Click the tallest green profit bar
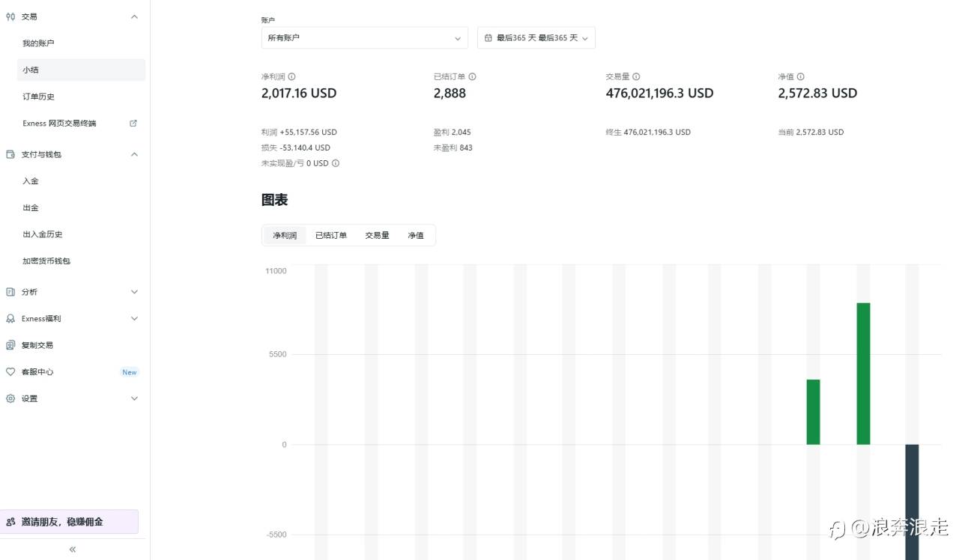This screenshot has width=959, height=560. (x=863, y=373)
